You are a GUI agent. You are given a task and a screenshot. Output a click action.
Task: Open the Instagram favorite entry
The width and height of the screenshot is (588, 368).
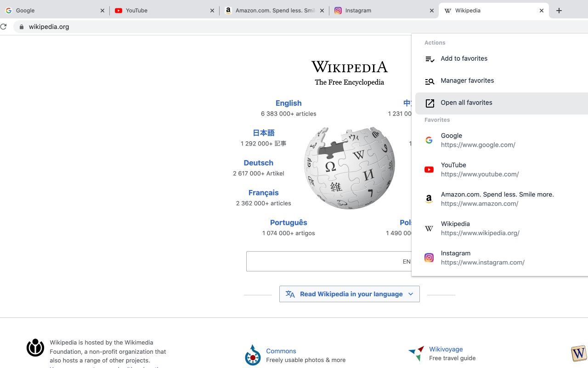(502, 258)
